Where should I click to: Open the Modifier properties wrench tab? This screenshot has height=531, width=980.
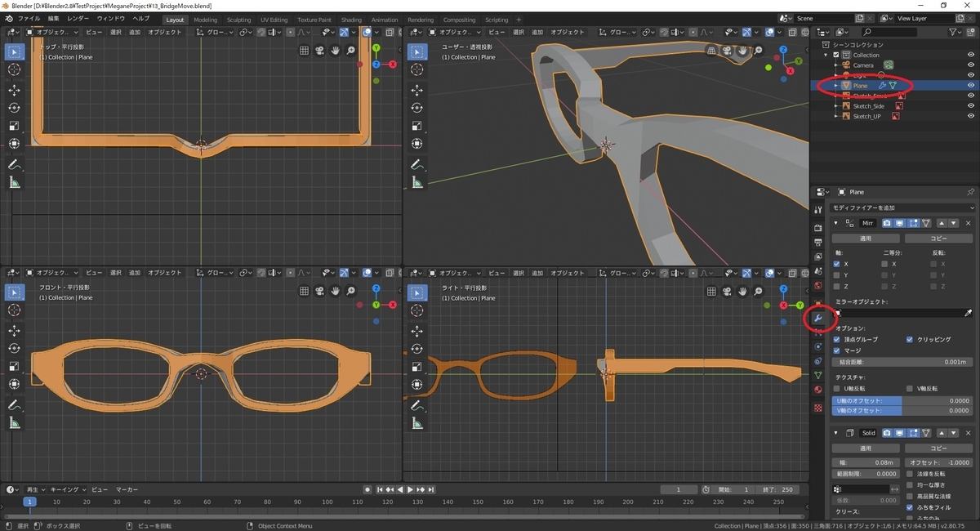[x=817, y=317]
